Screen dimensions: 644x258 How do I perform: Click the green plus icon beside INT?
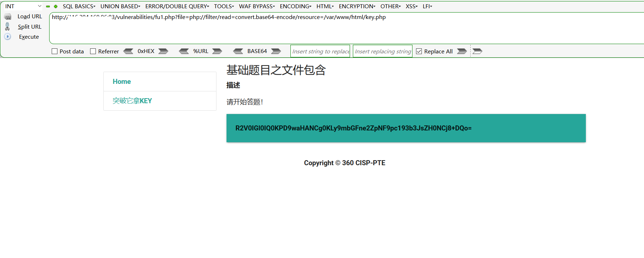(x=56, y=6)
